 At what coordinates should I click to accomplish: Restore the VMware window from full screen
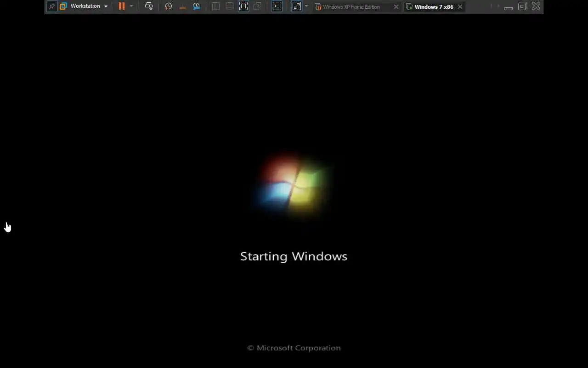pos(522,6)
